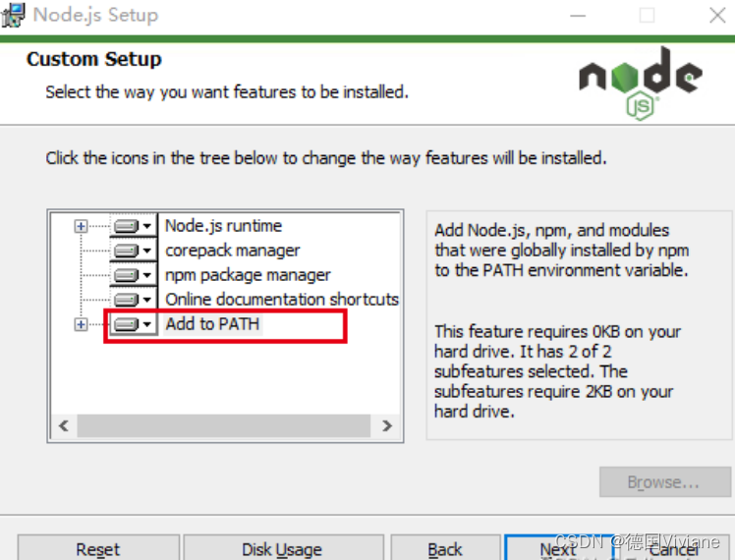The width and height of the screenshot is (735, 560).
Task: Click 'Select the way you want features' text
Action: (227, 92)
